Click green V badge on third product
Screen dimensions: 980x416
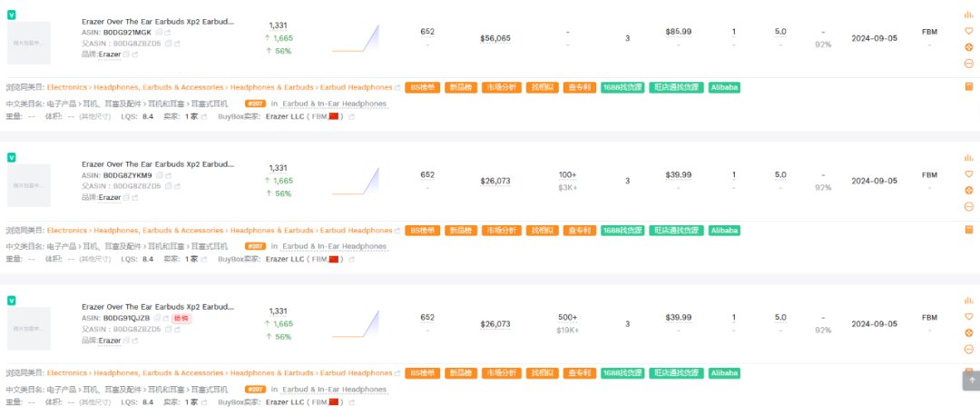tap(11, 301)
